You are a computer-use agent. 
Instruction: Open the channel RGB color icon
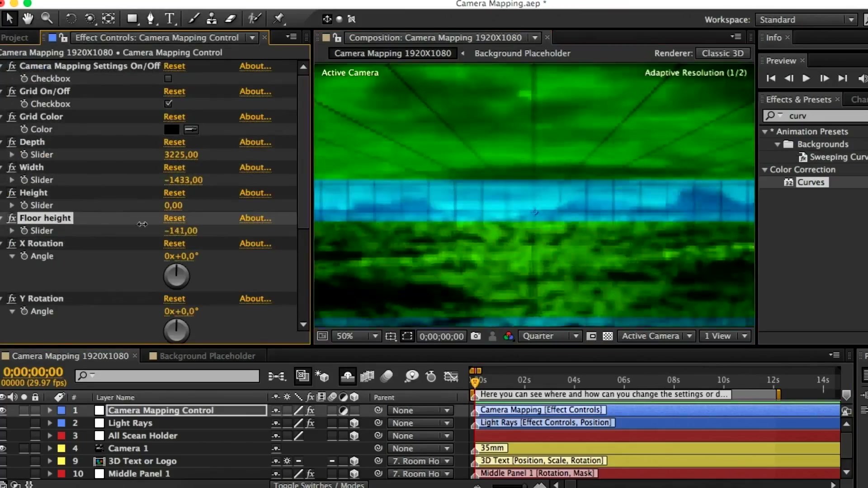coord(509,336)
